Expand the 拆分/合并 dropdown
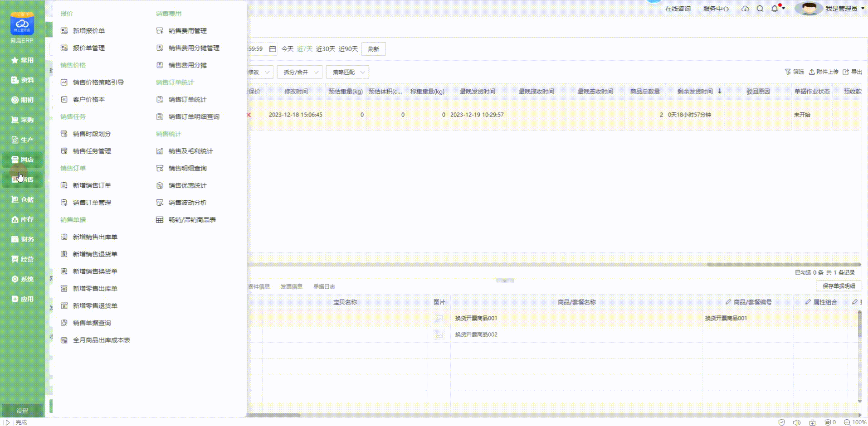 click(x=299, y=72)
